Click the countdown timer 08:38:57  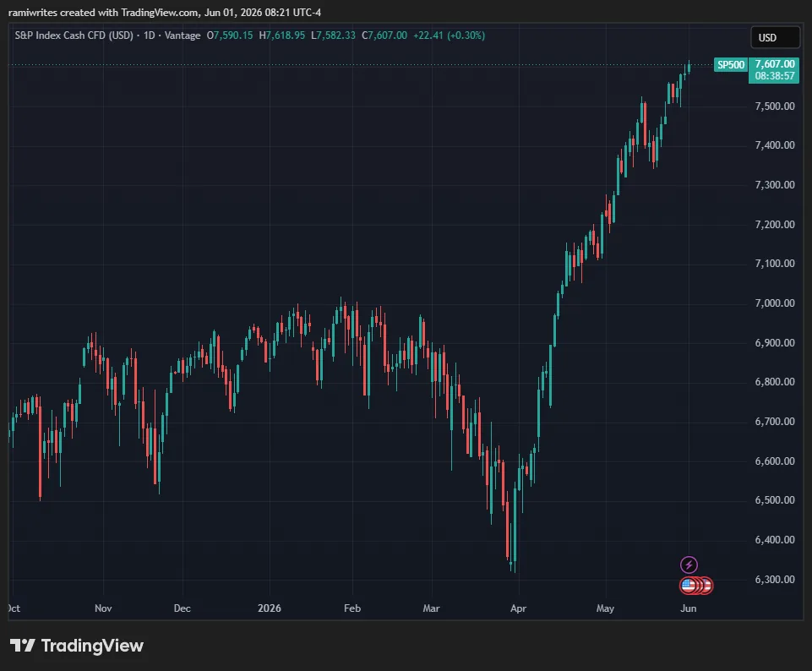[775, 76]
